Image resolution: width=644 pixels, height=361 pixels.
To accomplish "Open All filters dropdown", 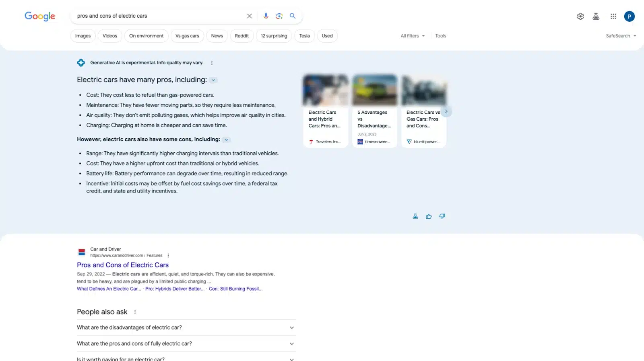I will click(413, 36).
